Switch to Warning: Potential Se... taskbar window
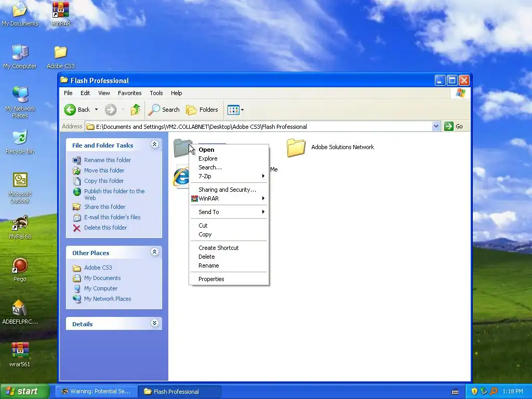The image size is (532, 399). coord(96,391)
